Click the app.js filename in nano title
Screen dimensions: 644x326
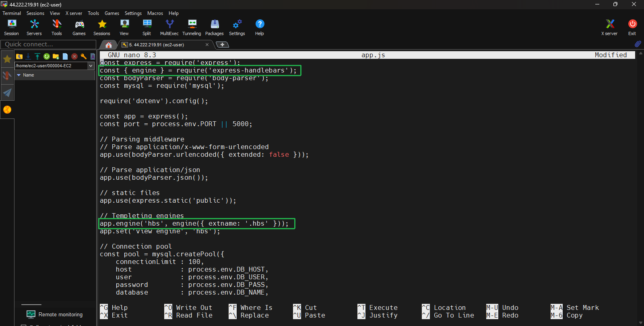[x=373, y=55]
